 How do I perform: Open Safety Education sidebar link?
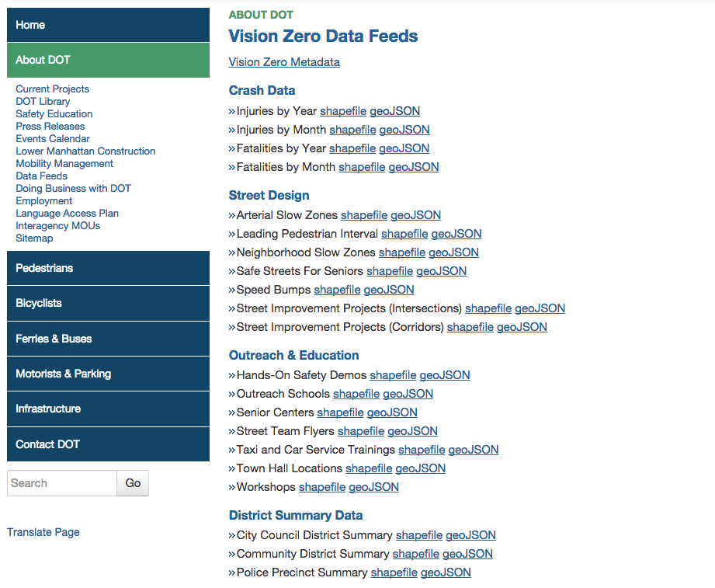pos(54,113)
